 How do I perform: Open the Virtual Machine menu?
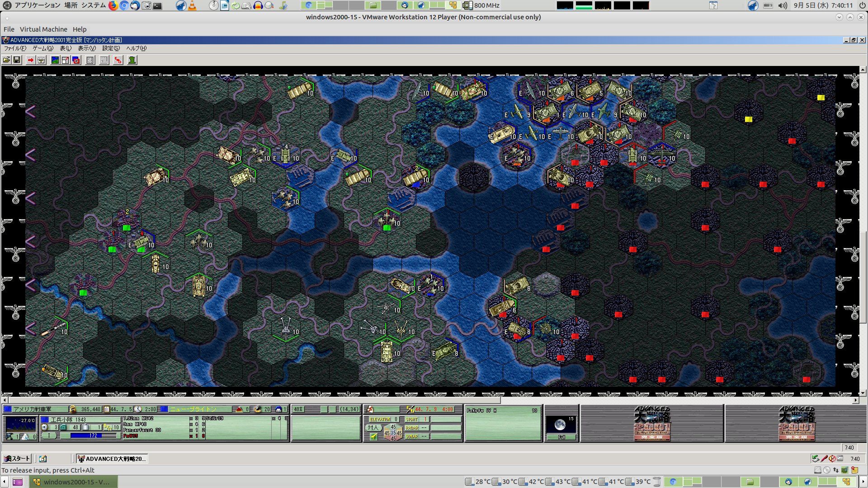tap(43, 29)
